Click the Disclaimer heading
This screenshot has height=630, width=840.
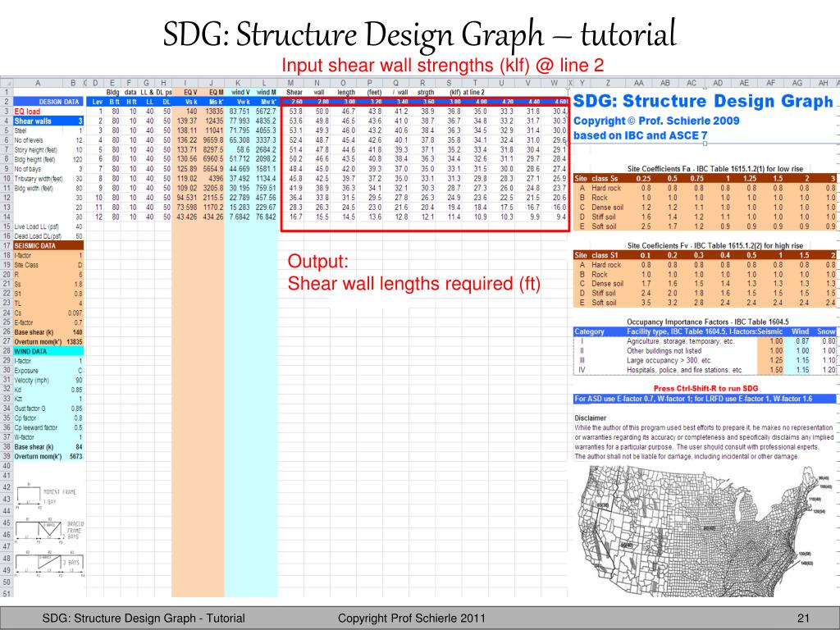tap(591, 418)
